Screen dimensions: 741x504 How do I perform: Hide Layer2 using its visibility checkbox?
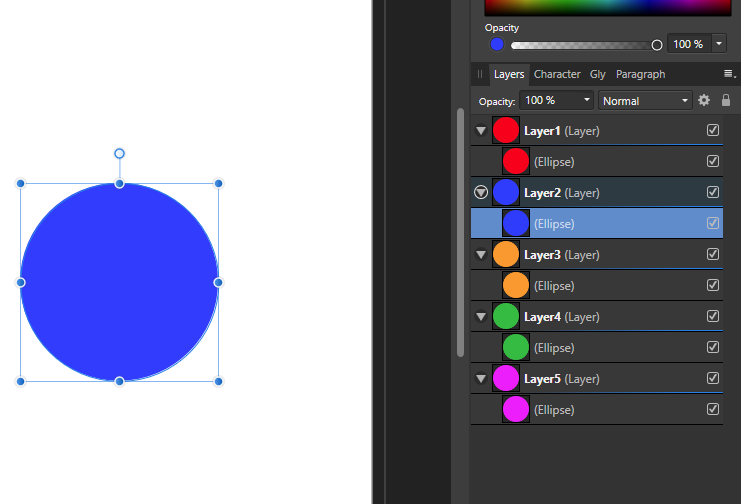(x=713, y=192)
